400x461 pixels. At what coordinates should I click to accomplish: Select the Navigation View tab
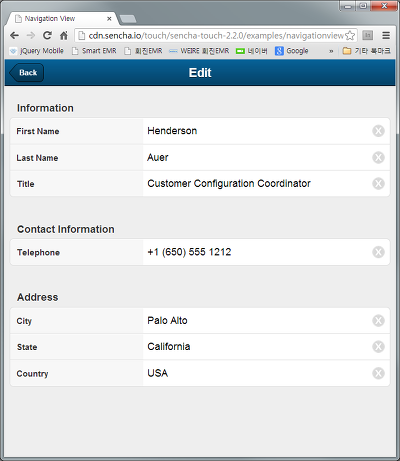(x=62, y=19)
